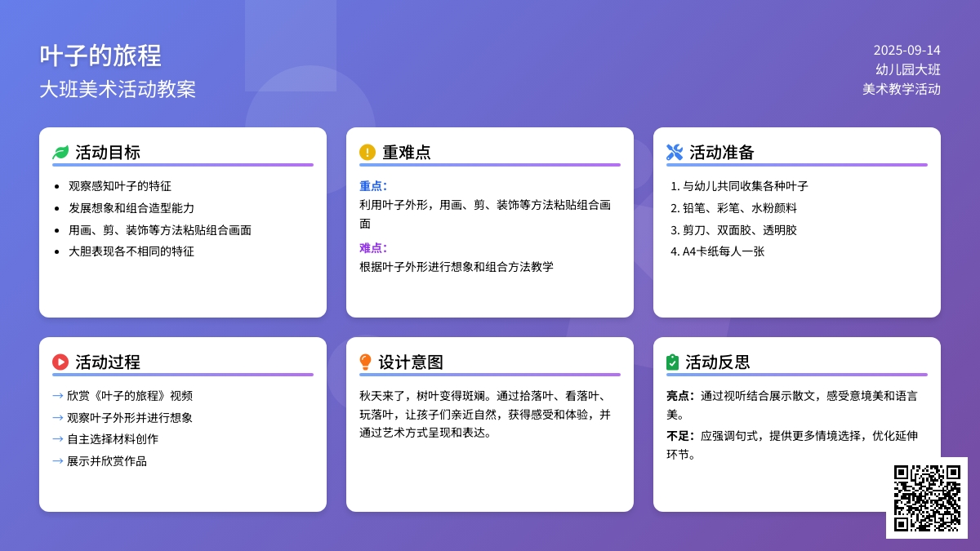The height and width of the screenshot is (551, 980).
Task: Click the orange lightbulb icon beside 设计意图
Action: coord(366,362)
